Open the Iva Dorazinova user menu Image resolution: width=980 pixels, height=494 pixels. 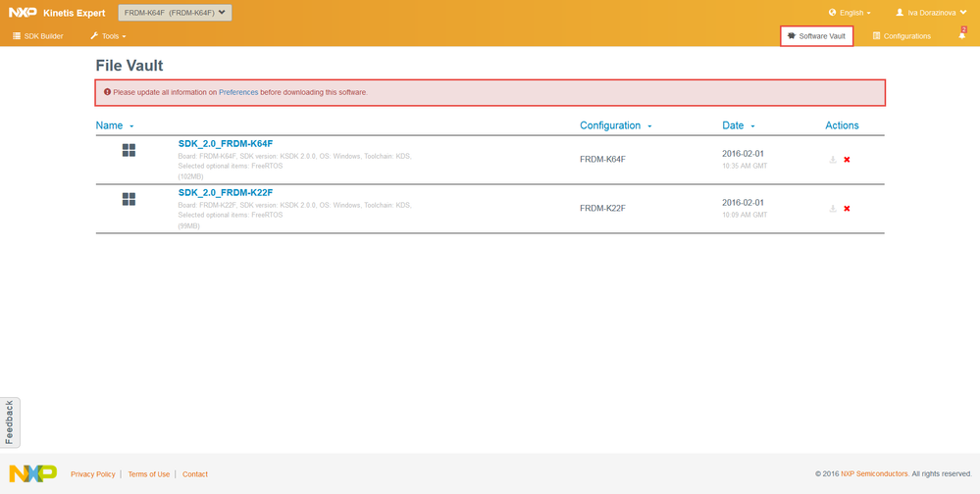click(931, 13)
